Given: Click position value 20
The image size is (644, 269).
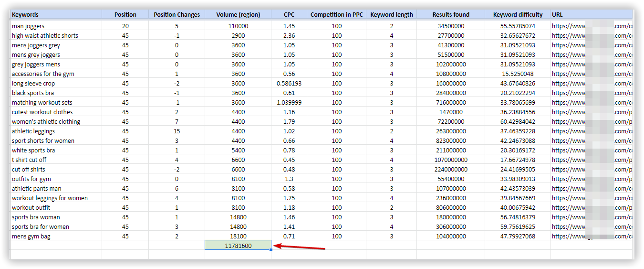Looking at the screenshot, I should coord(125,26).
